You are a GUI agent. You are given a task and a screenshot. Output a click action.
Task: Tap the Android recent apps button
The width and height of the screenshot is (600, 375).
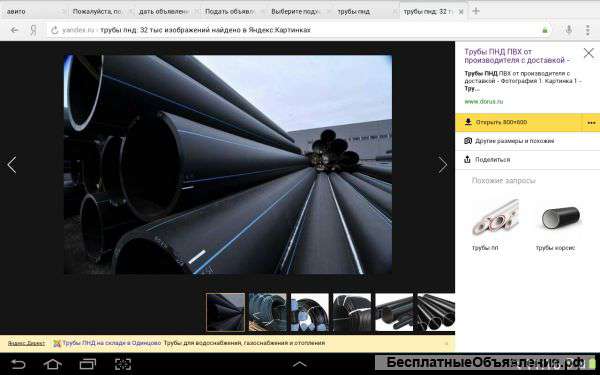click(88, 364)
